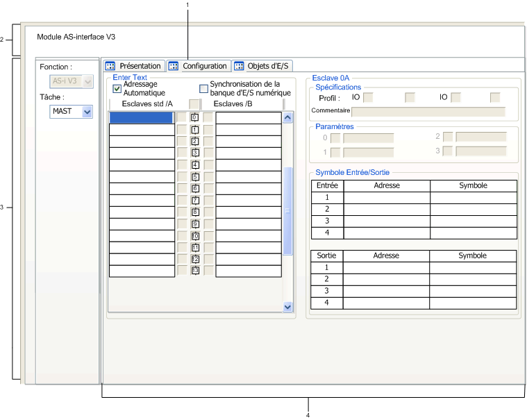Select Esclaves /B cell at address 0
Image resolution: width=527 pixels, height=420 pixels.
pyautogui.click(x=249, y=117)
